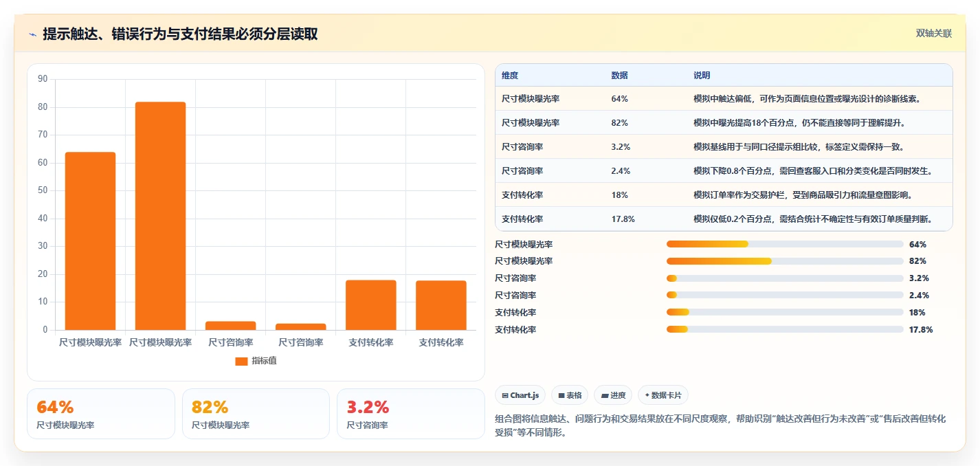
Task: Click the 数据 table column header
Action: coord(619,76)
